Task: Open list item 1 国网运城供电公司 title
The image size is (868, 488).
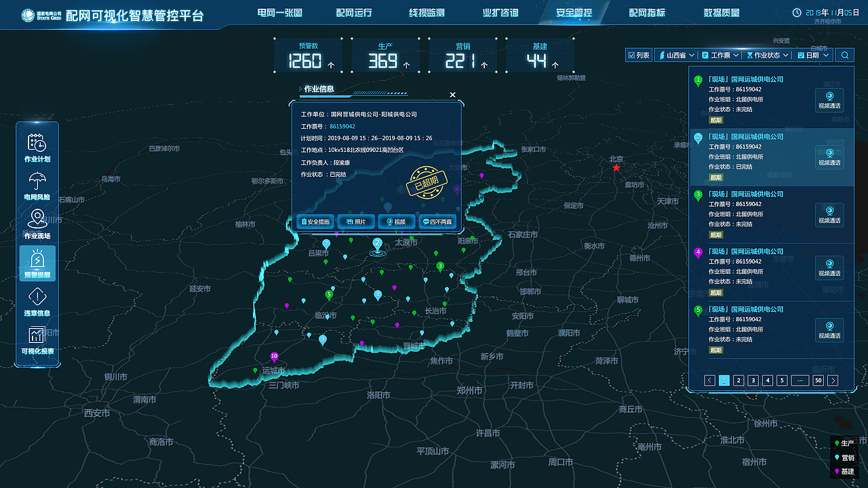Action: click(x=745, y=79)
